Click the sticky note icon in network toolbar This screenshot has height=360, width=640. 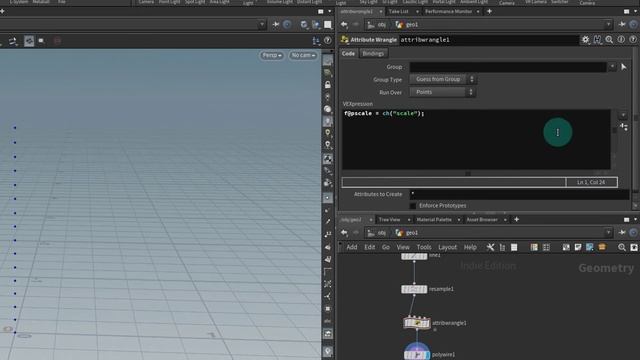click(x=578, y=247)
